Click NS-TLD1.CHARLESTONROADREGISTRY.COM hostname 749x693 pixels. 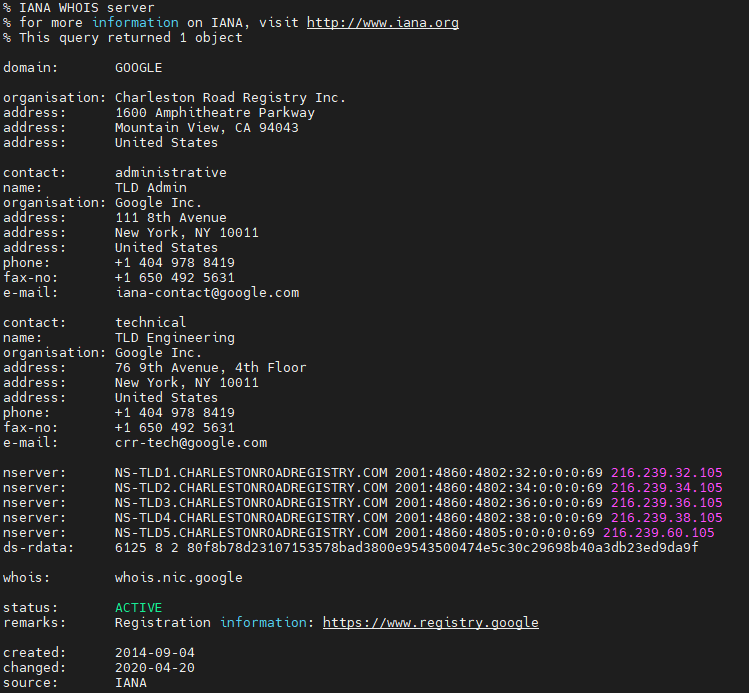(251, 472)
